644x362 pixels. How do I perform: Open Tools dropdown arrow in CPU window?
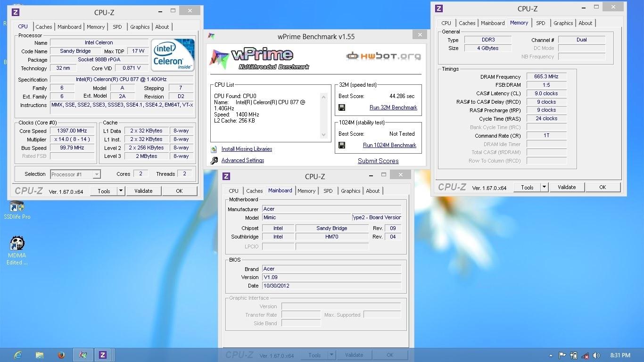[x=121, y=191]
